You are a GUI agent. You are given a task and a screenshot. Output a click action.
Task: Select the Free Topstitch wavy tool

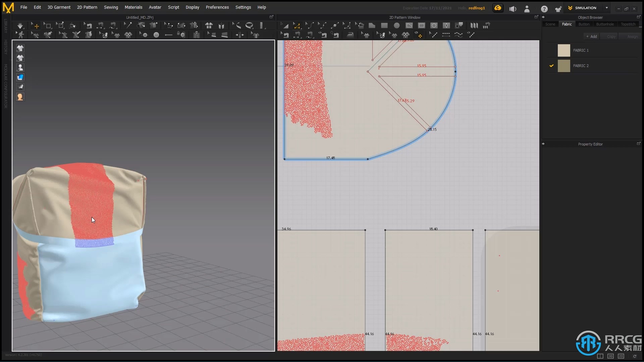[x=459, y=35]
